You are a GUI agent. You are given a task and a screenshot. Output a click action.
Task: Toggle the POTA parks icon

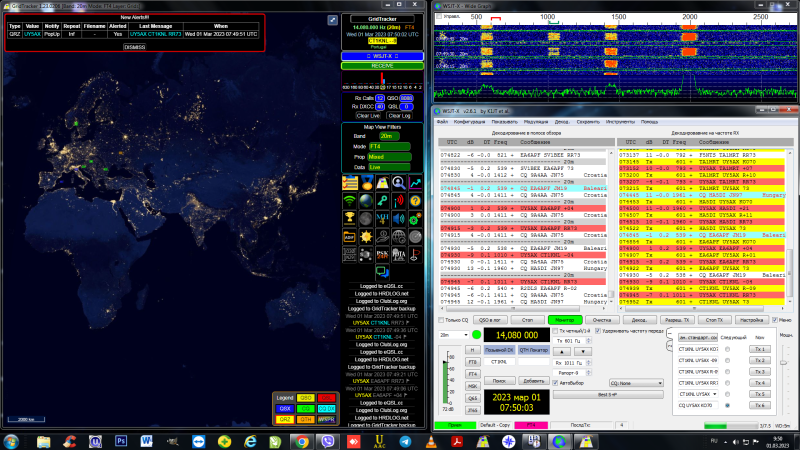click(x=398, y=255)
